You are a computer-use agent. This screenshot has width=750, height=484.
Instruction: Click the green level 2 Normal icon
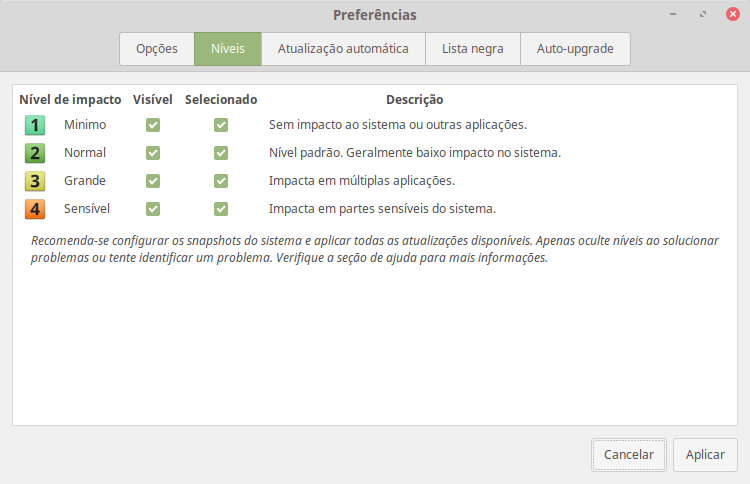[35, 153]
